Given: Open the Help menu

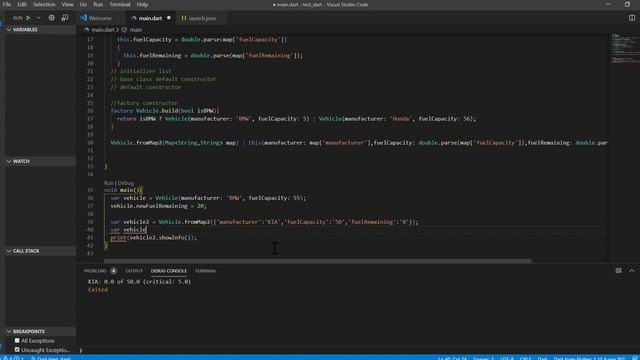Looking at the screenshot, I should tap(142, 4).
